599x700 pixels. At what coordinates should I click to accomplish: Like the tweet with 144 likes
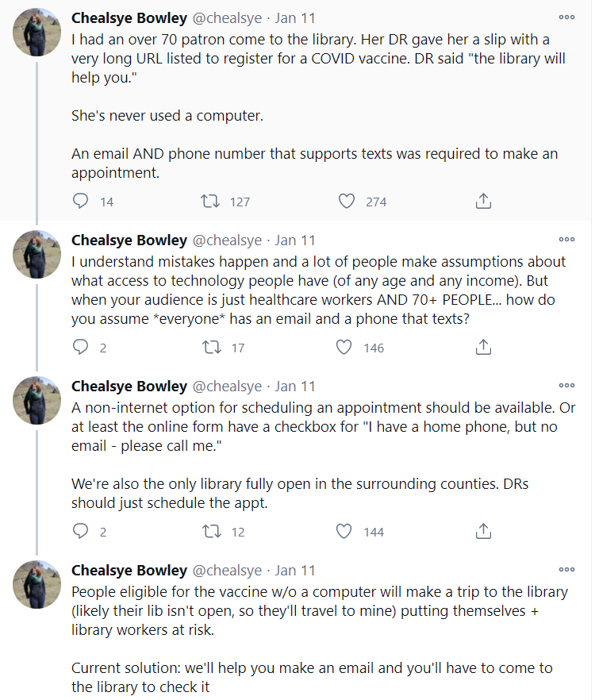click(344, 532)
